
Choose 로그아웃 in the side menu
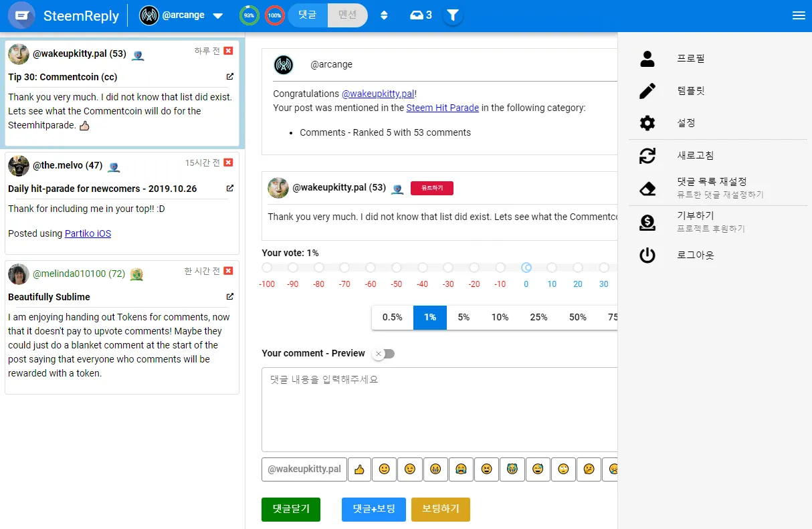pos(718,255)
